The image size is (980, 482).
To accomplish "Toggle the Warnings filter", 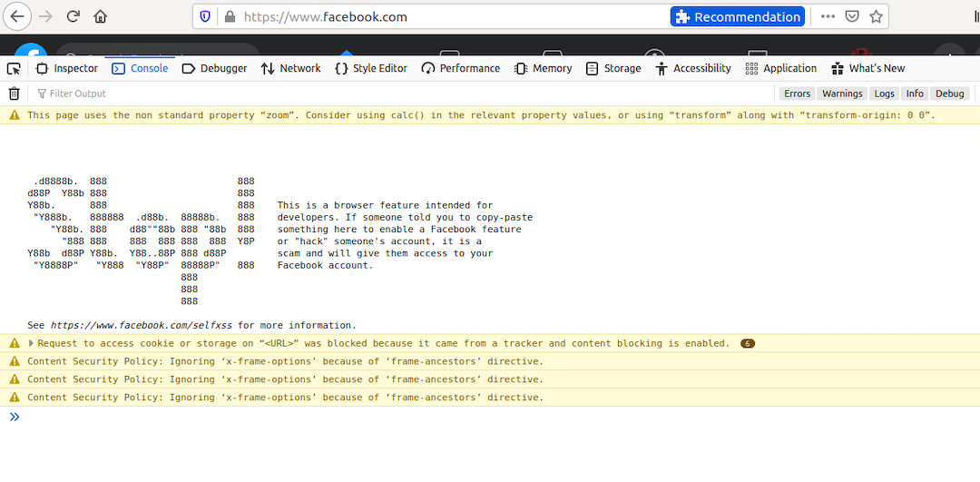I will point(842,93).
